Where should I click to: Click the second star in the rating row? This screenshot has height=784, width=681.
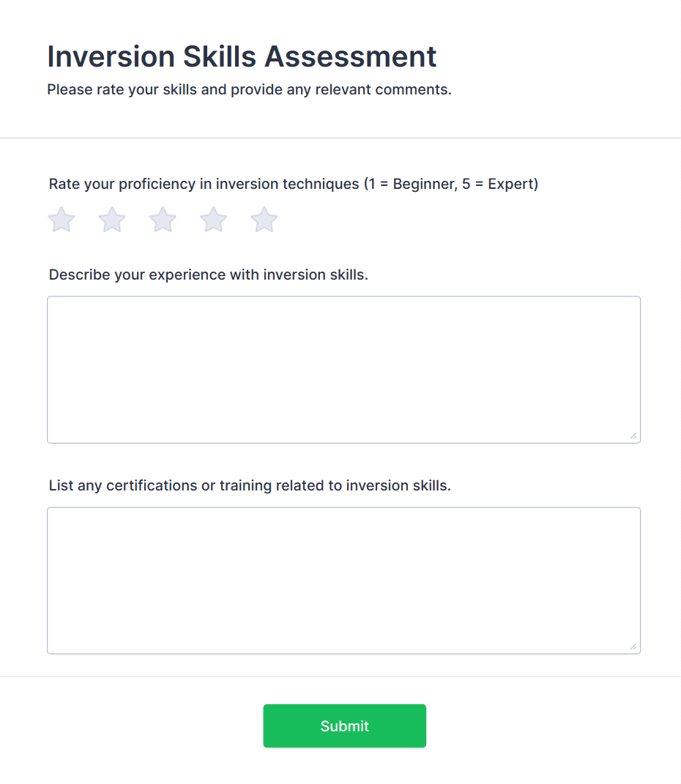[111, 219]
